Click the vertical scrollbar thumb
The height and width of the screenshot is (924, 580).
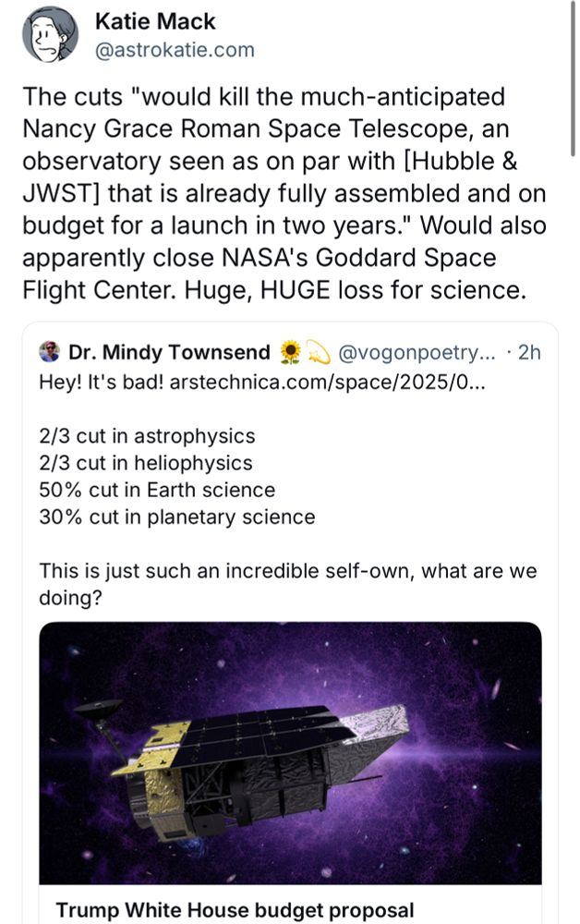click(573, 79)
